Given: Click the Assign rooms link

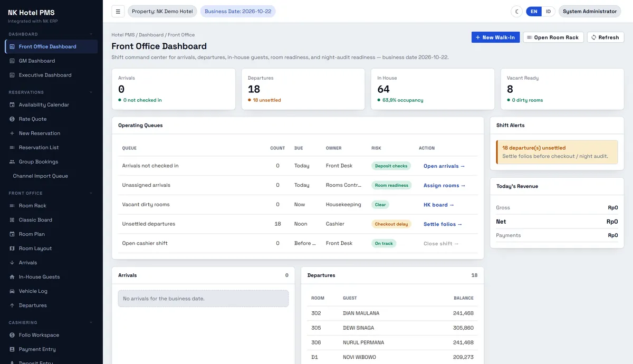Looking at the screenshot, I should [445, 186].
